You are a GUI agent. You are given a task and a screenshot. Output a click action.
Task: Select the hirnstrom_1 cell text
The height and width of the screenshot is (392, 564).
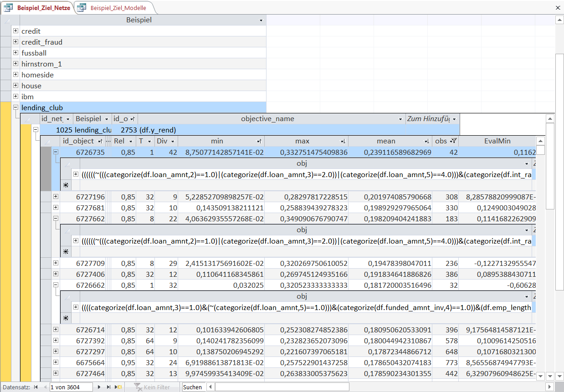click(41, 64)
